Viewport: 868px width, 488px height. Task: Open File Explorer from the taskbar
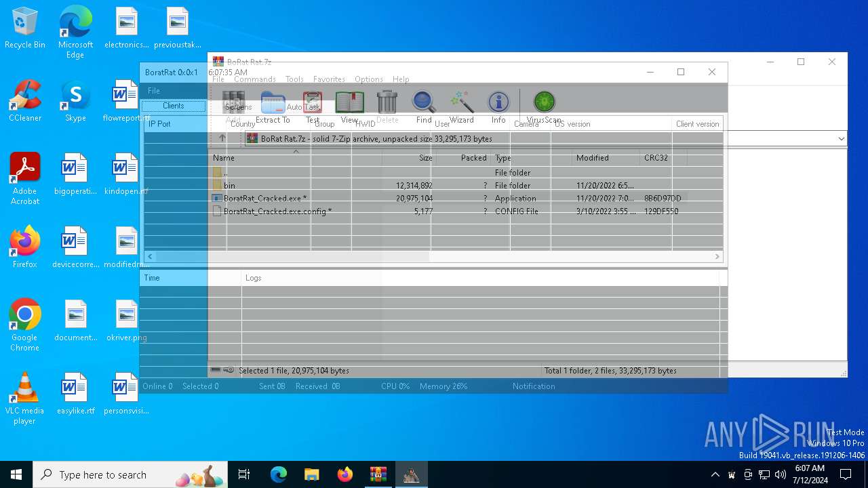pos(311,474)
